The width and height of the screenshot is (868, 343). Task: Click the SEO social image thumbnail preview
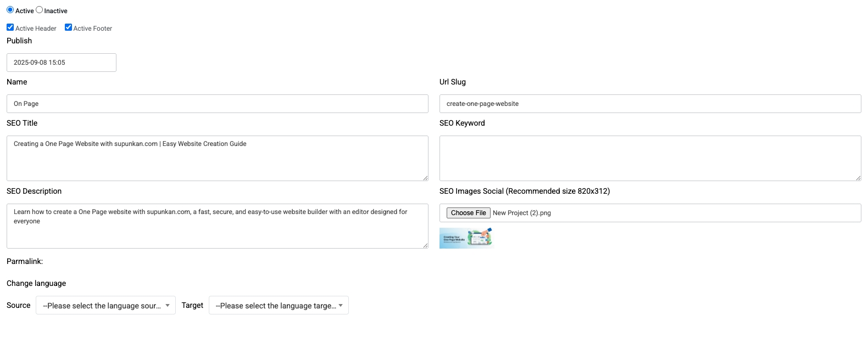(466, 238)
